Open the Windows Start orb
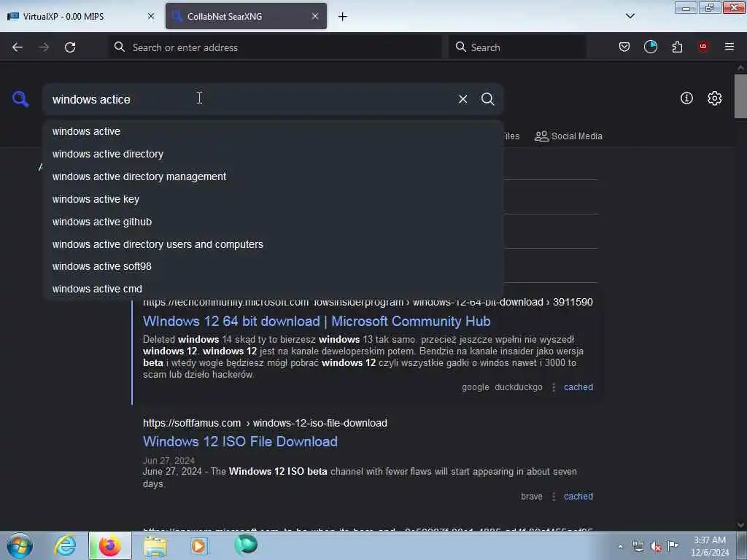 pos(20,545)
